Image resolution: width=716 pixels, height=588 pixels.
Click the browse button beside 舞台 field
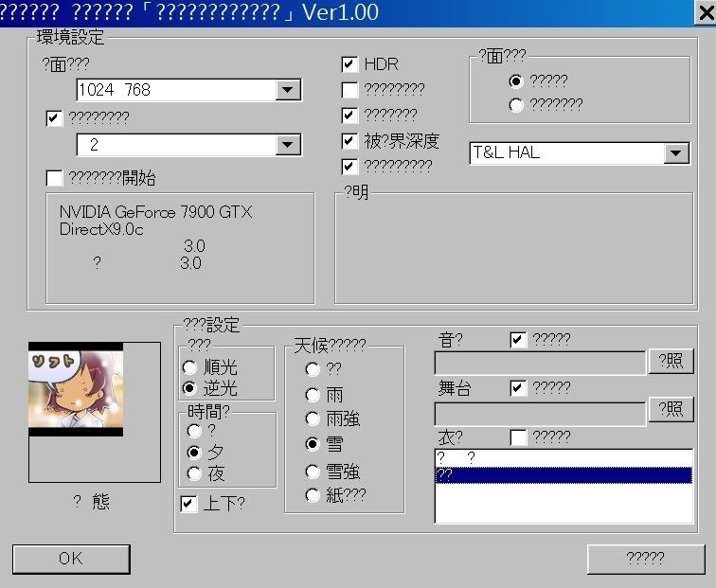(x=671, y=410)
